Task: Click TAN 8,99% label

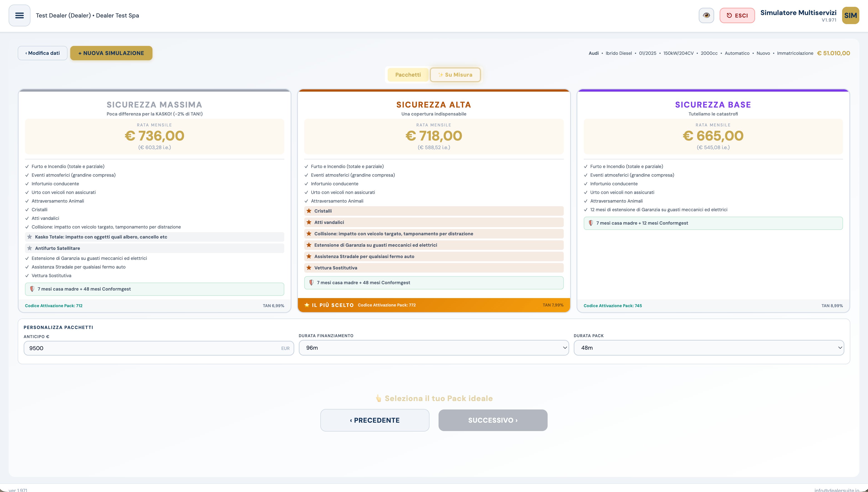Action: 832,306
